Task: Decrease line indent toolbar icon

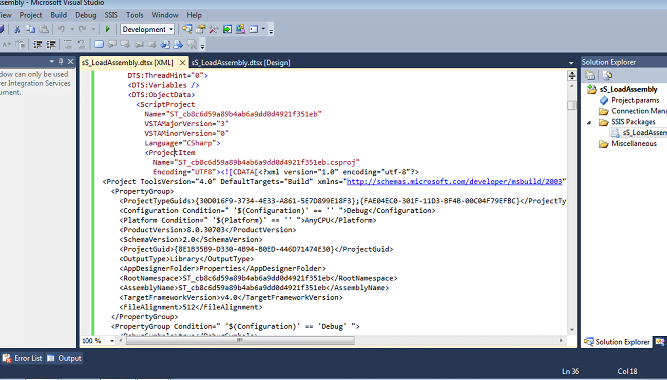Action: 37,44
